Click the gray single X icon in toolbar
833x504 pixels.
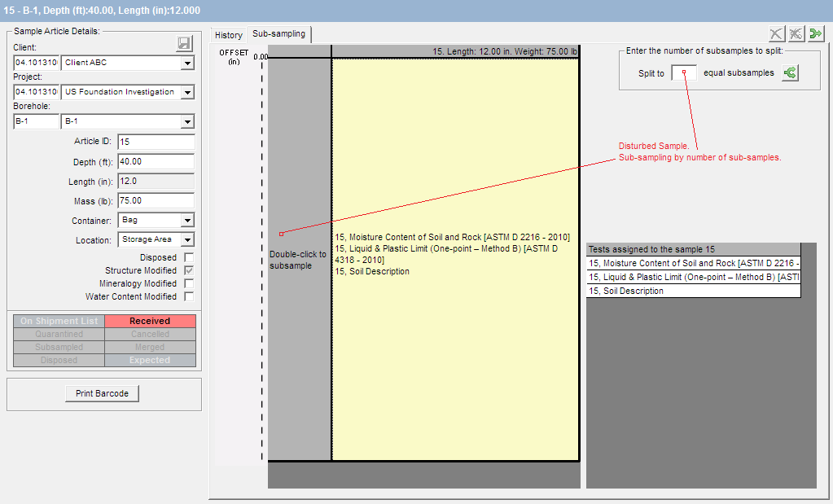777,33
